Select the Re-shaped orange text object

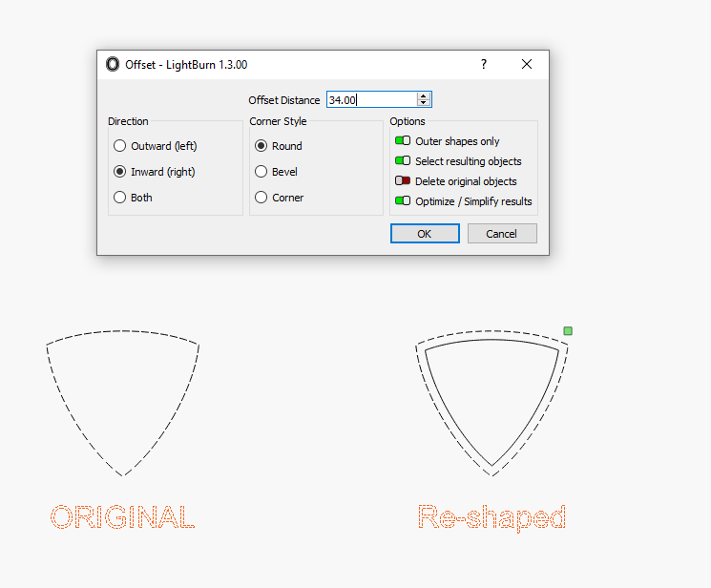(x=492, y=517)
